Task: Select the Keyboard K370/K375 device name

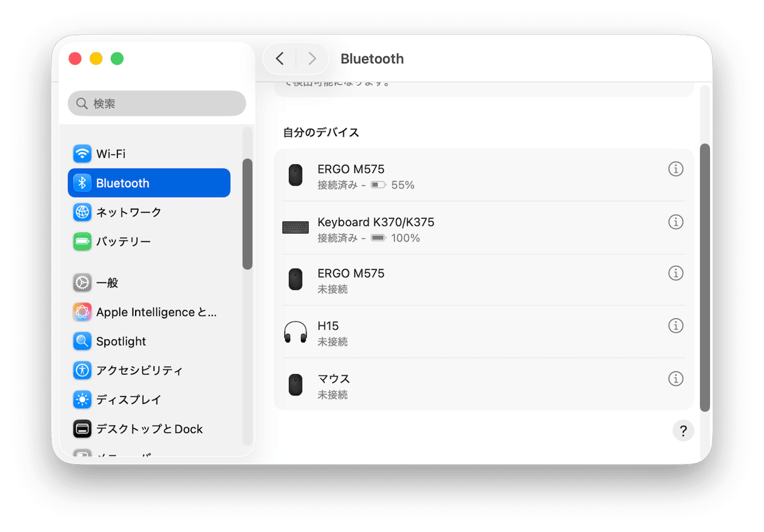Action: pyautogui.click(x=376, y=222)
